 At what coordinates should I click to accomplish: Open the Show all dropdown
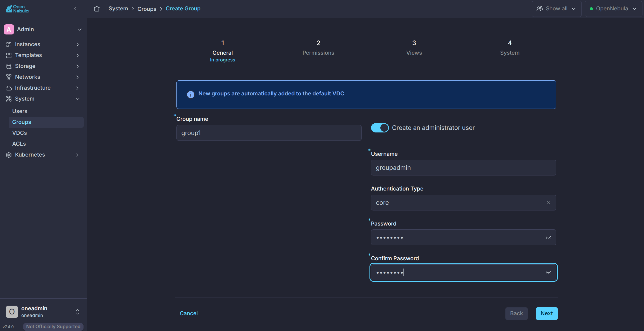(556, 9)
